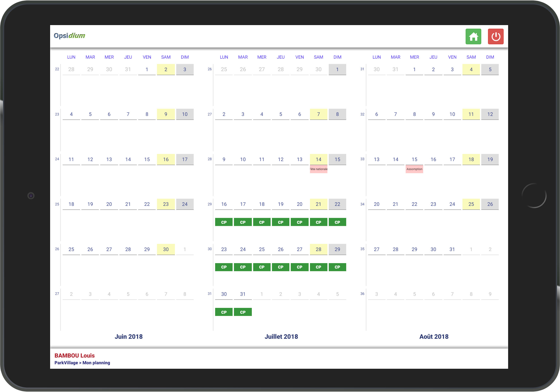This screenshot has height=392, width=560.
Task: Select August 22 in Août 2018
Action: click(x=414, y=204)
